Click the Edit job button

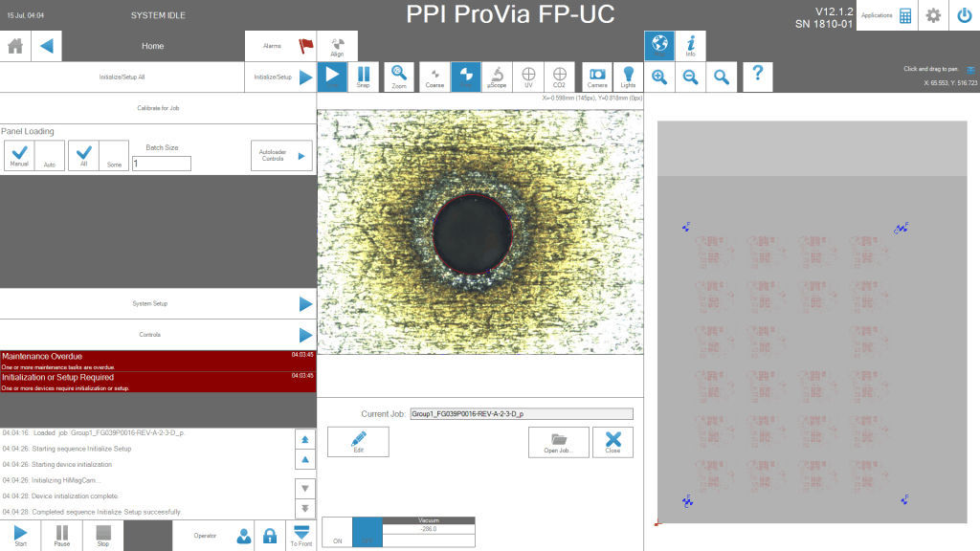click(x=358, y=441)
